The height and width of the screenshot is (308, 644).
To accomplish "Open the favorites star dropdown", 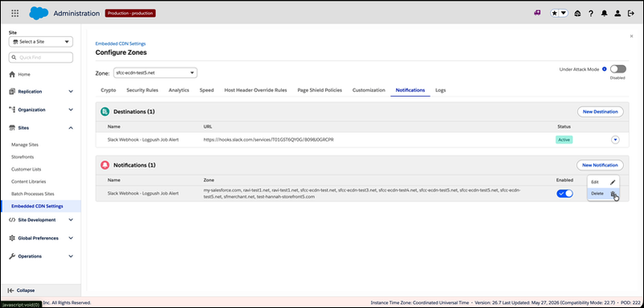I will [x=559, y=13].
